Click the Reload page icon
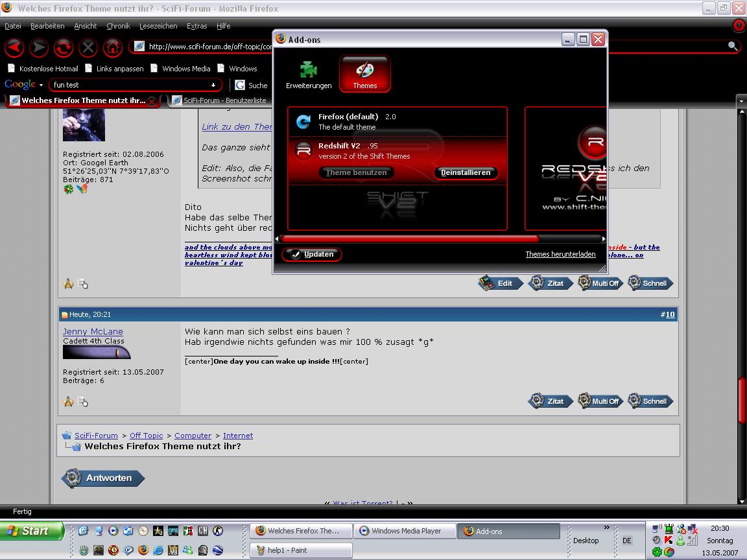747x560 pixels. (64, 47)
